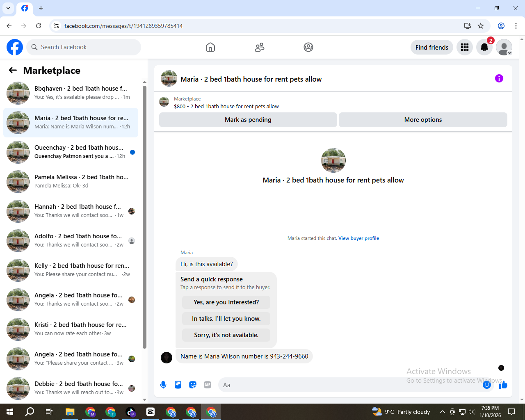Click Mark as pending

pyautogui.click(x=248, y=120)
